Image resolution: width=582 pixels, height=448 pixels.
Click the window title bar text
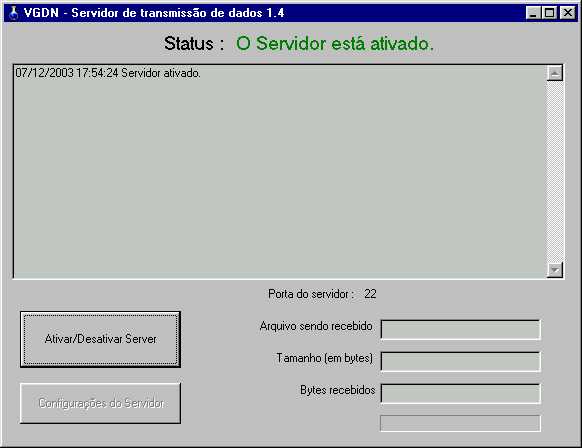pos(154,13)
